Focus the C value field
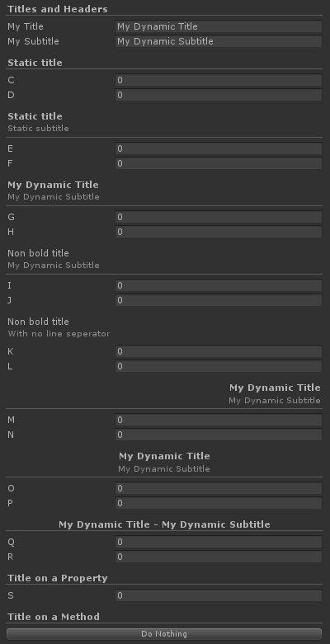330x644 pixels. click(x=219, y=81)
